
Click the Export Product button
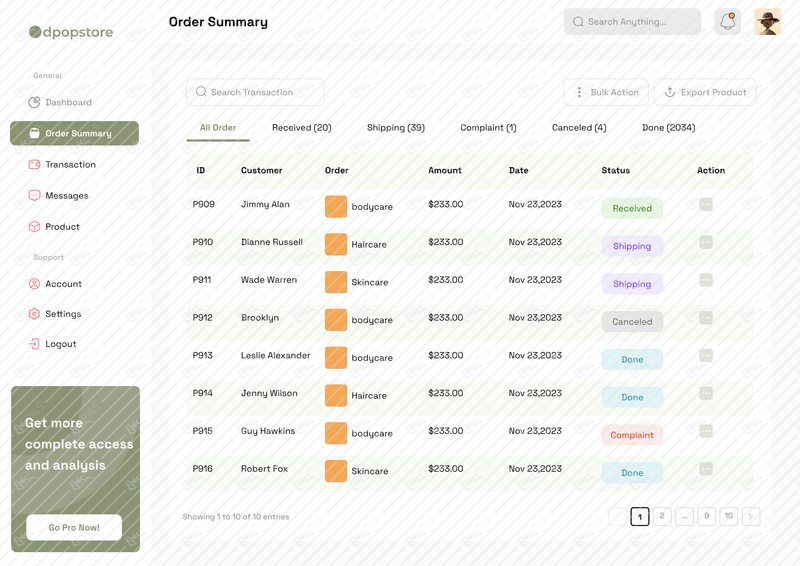pyautogui.click(x=705, y=92)
